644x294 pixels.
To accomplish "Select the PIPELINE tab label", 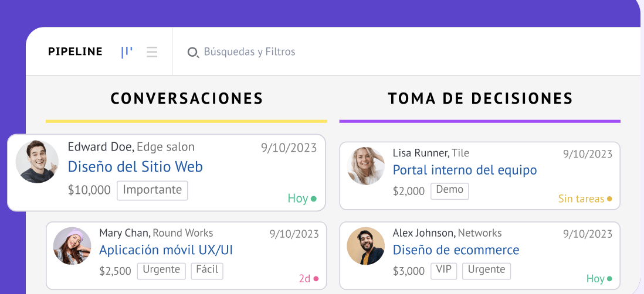I will tap(75, 52).
